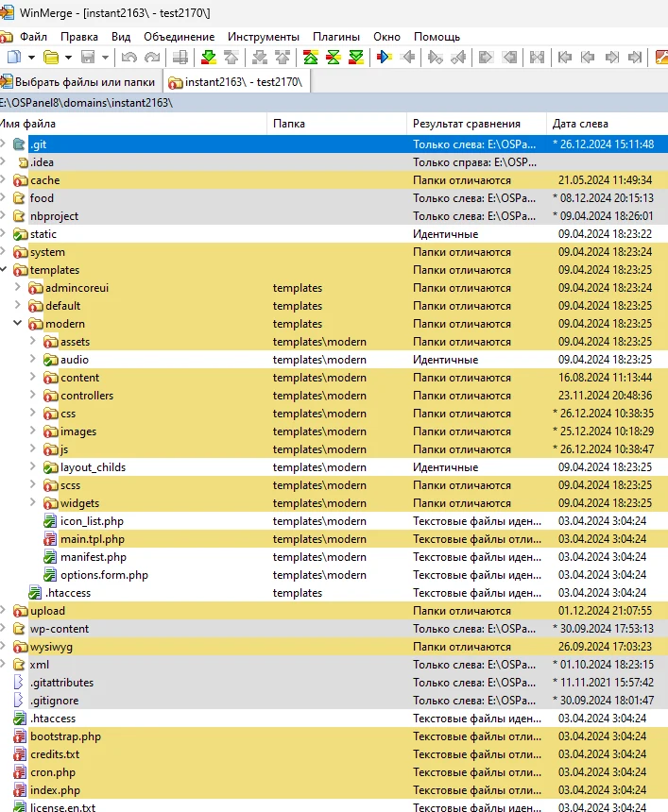Click the Copy to Left gray arrow icon
This screenshot has height=812, width=668.
pyautogui.click(x=407, y=57)
